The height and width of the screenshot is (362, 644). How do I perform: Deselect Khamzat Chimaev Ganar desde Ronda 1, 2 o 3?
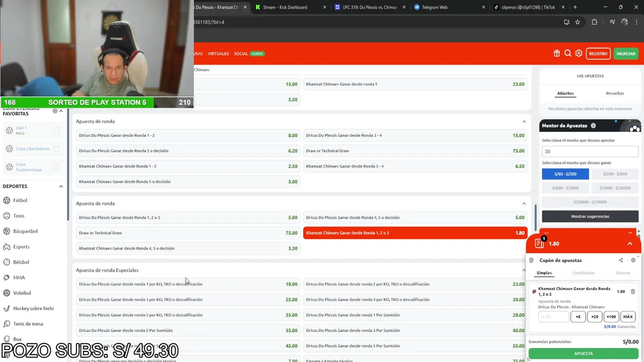pos(415,233)
